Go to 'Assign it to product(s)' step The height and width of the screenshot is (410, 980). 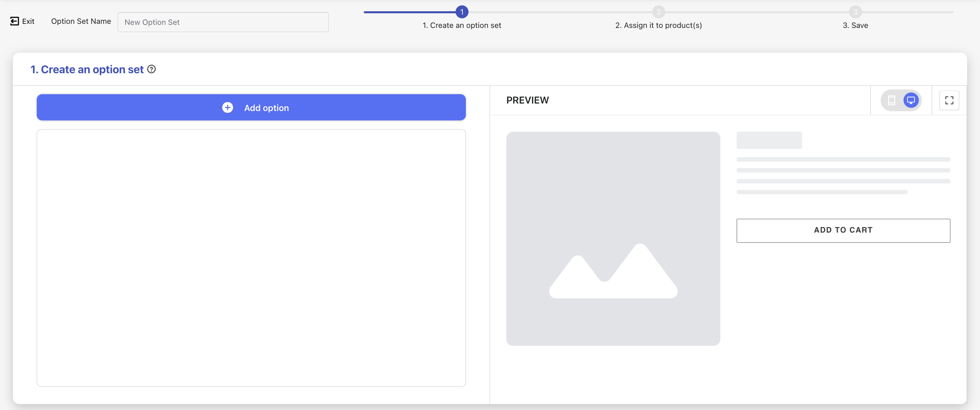pos(658,26)
